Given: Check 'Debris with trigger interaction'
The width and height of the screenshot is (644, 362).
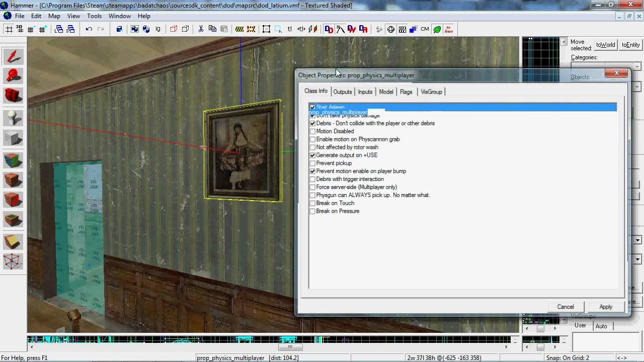Looking at the screenshot, I should tap(312, 179).
